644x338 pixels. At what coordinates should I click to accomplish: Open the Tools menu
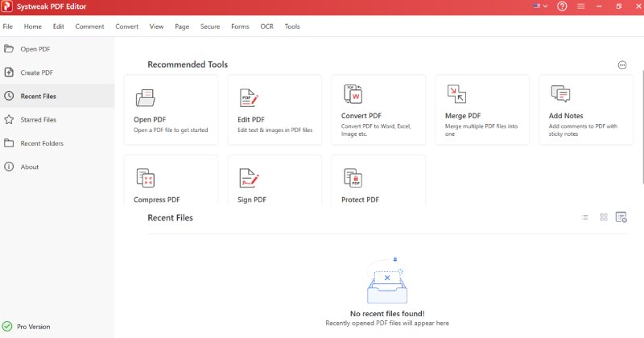[x=292, y=27]
